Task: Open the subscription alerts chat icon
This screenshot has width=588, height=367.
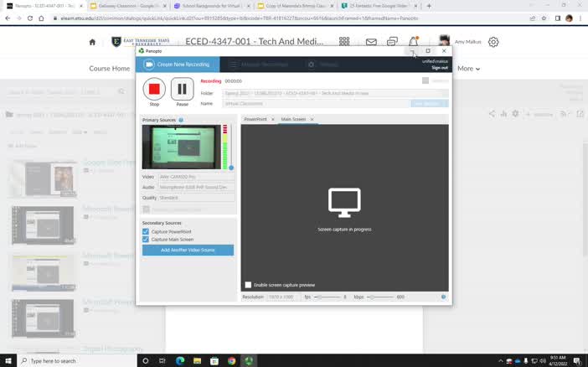Action: coord(392,41)
